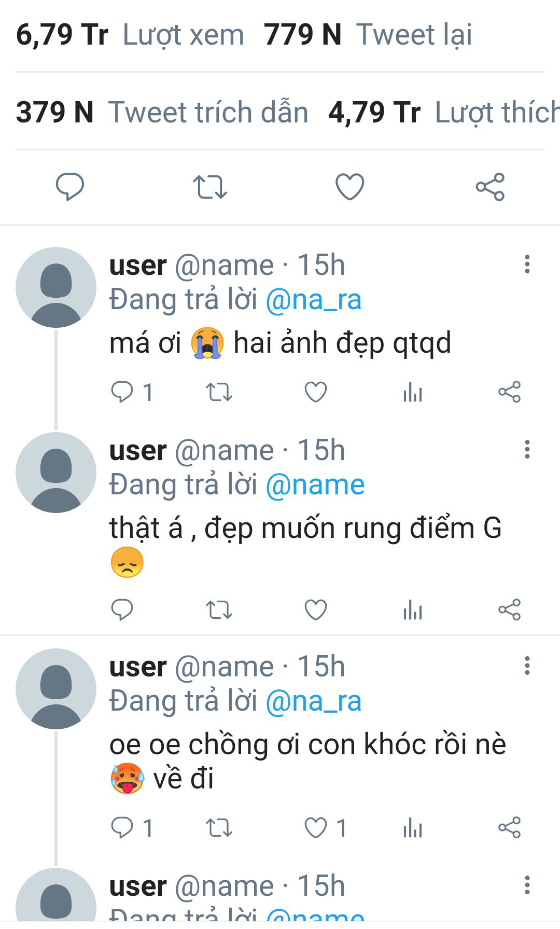The height and width of the screenshot is (929, 560).
Task: View analytics of 'má ơi' reply
Action: tap(413, 392)
